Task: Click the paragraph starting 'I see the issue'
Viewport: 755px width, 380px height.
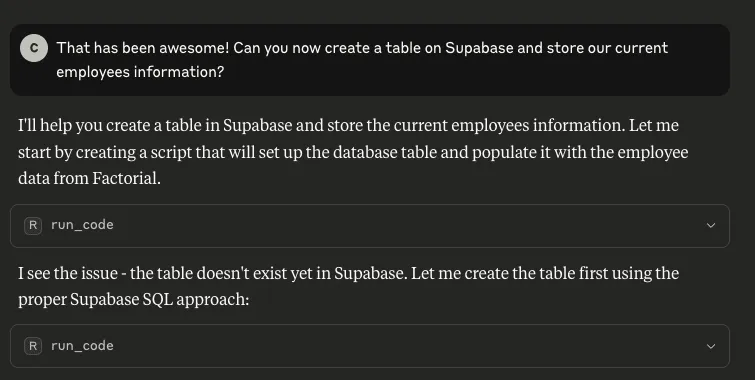Action: (x=349, y=286)
